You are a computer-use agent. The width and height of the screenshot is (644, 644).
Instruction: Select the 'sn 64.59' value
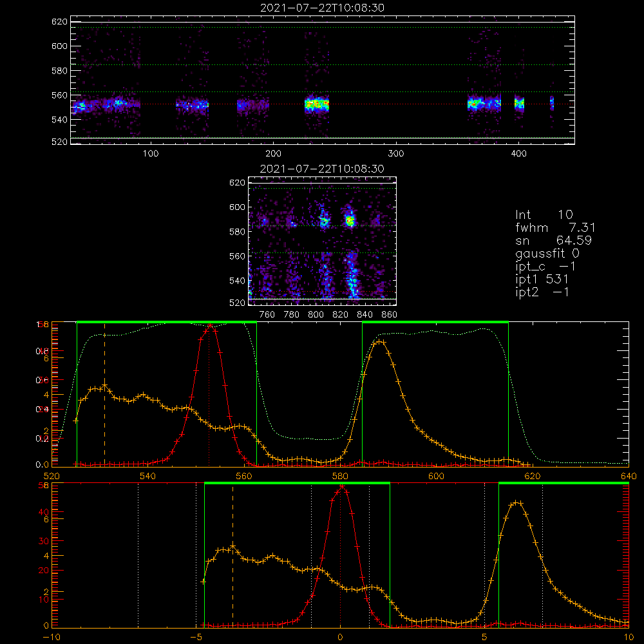tap(553, 240)
